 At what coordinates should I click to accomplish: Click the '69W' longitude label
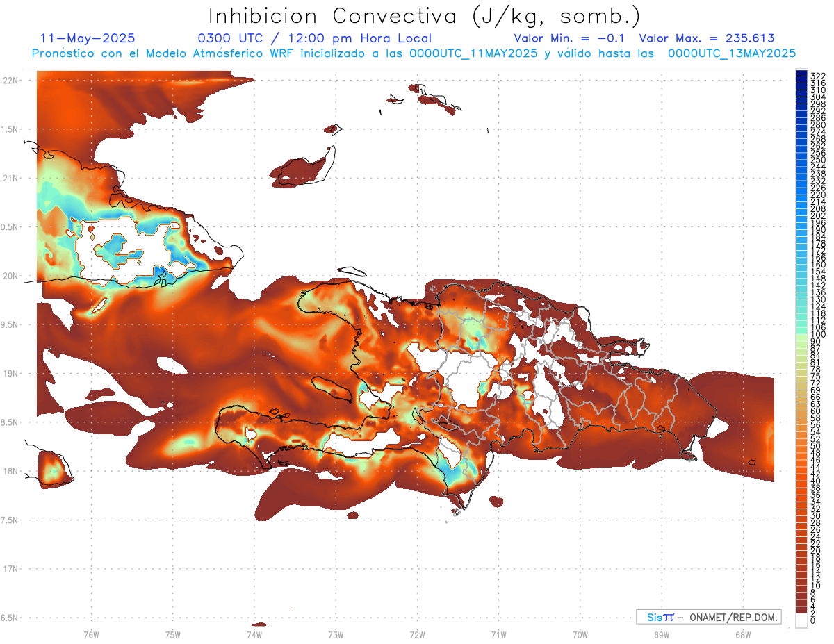661,634
